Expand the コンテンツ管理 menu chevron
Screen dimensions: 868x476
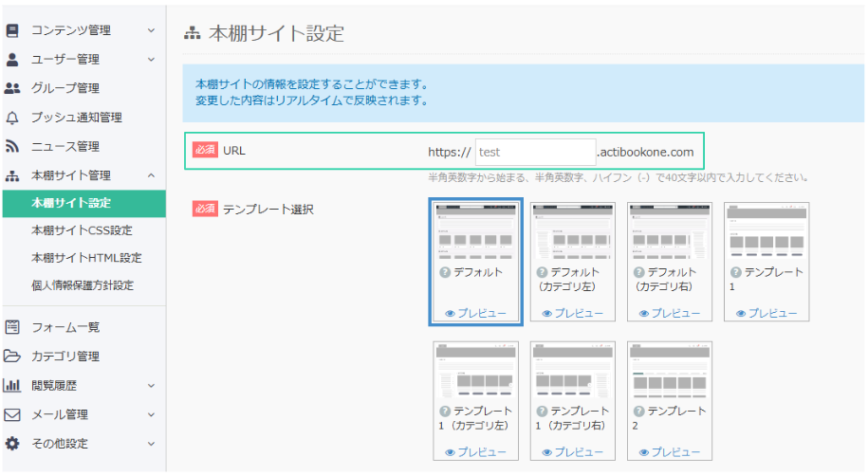tap(151, 30)
